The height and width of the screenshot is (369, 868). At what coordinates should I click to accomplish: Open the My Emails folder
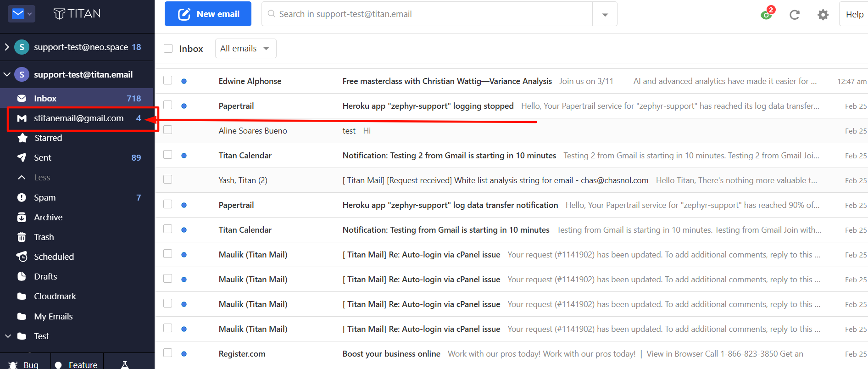pyautogui.click(x=77, y=316)
